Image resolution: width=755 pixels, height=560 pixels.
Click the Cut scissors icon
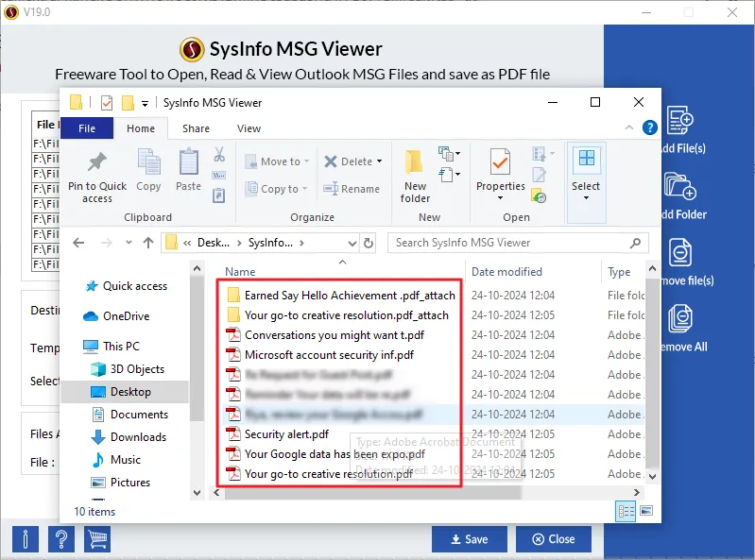click(219, 155)
